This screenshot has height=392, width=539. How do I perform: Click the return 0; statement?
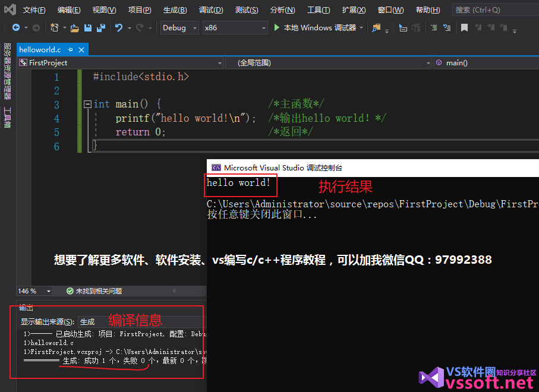tap(140, 132)
